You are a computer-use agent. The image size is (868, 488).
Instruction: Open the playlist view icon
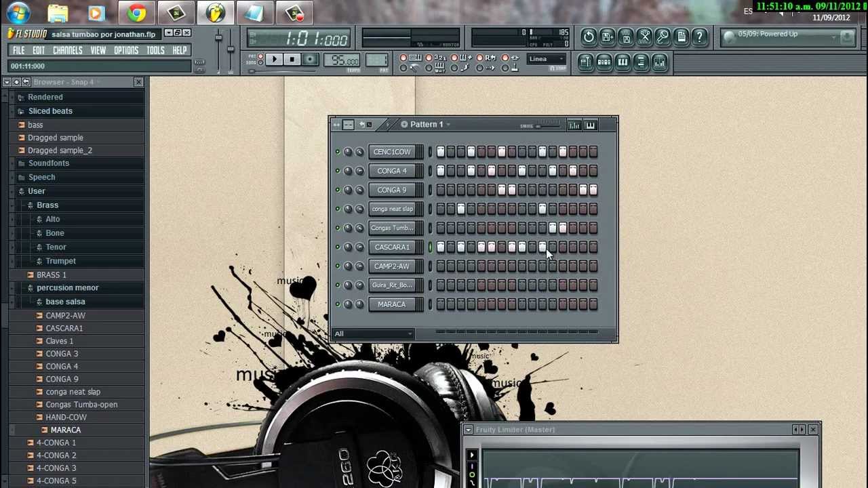[x=585, y=62]
